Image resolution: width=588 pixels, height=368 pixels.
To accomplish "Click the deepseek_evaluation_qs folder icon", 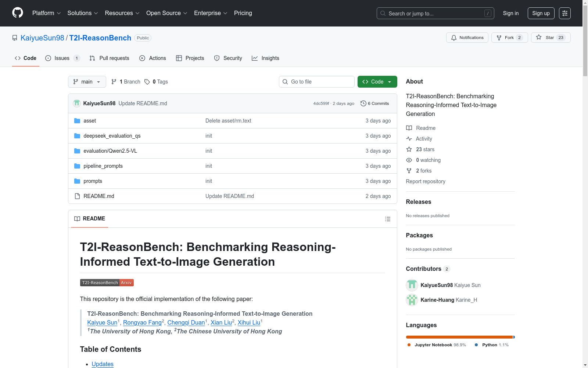I will pos(77,136).
